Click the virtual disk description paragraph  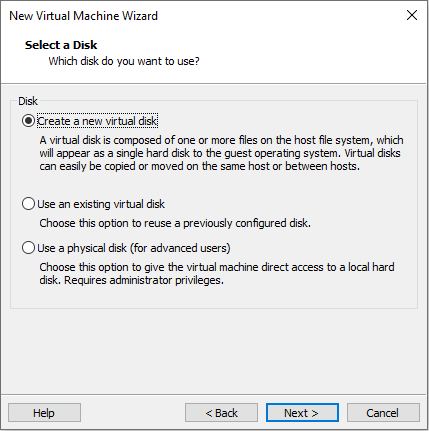tap(221, 153)
